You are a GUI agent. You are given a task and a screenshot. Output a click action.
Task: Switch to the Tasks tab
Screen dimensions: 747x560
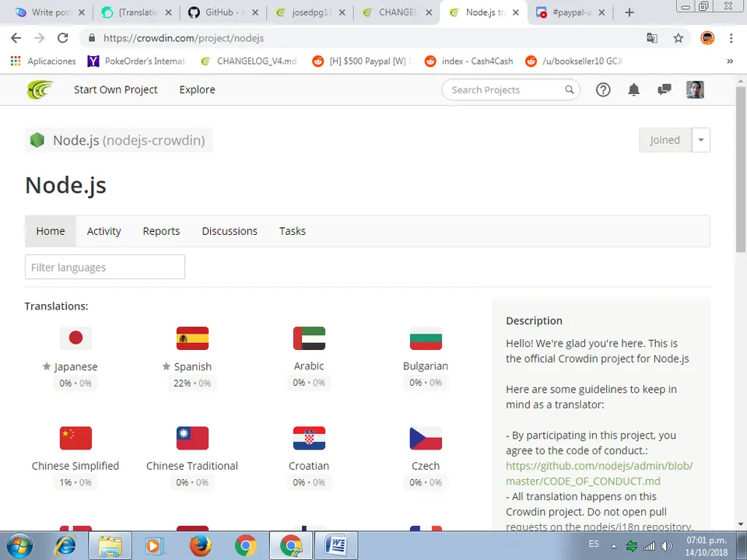[x=293, y=231]
